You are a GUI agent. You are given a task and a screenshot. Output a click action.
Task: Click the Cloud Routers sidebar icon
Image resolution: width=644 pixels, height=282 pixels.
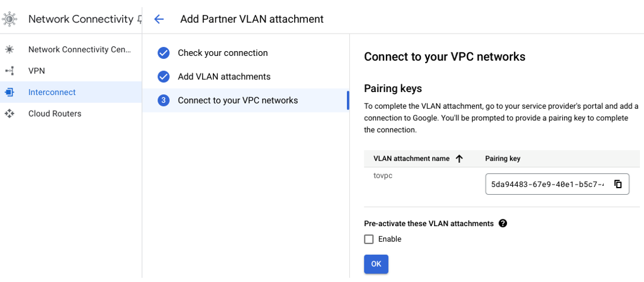10,114
